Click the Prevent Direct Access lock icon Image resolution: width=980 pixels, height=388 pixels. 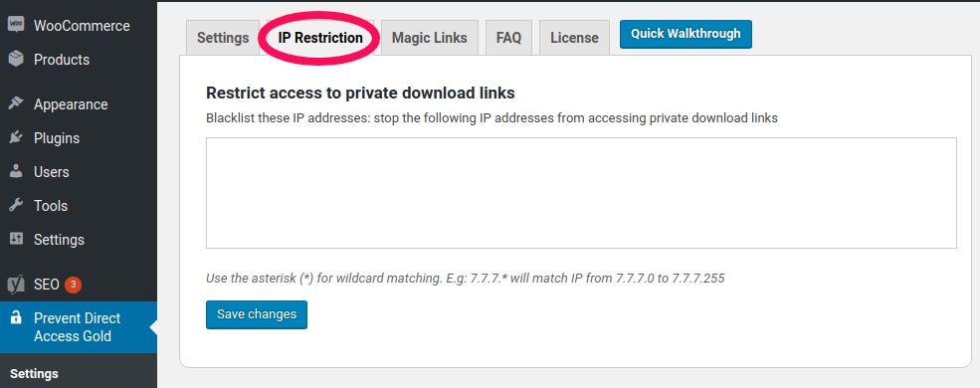pos(16,318)
